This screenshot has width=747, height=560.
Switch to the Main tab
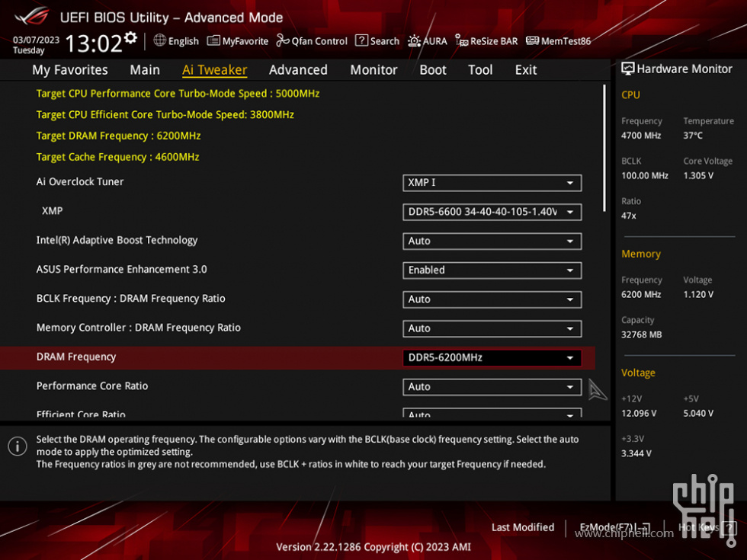tap(145, 70)
